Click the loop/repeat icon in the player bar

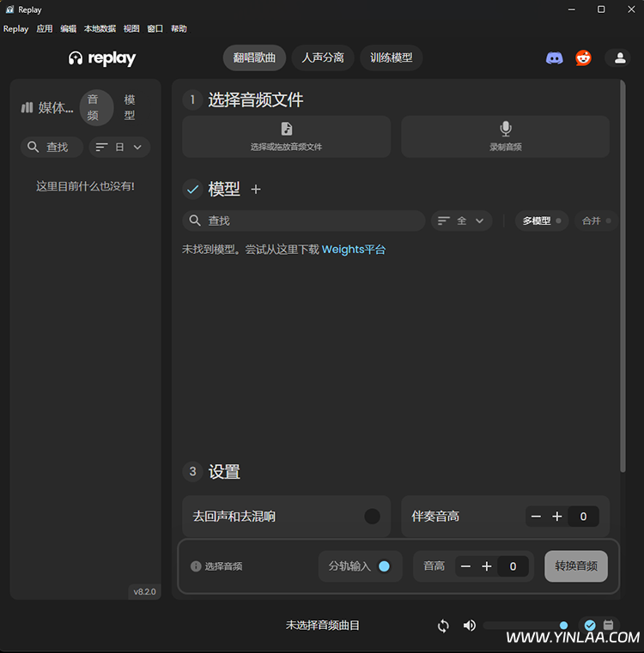pos(443,626)
